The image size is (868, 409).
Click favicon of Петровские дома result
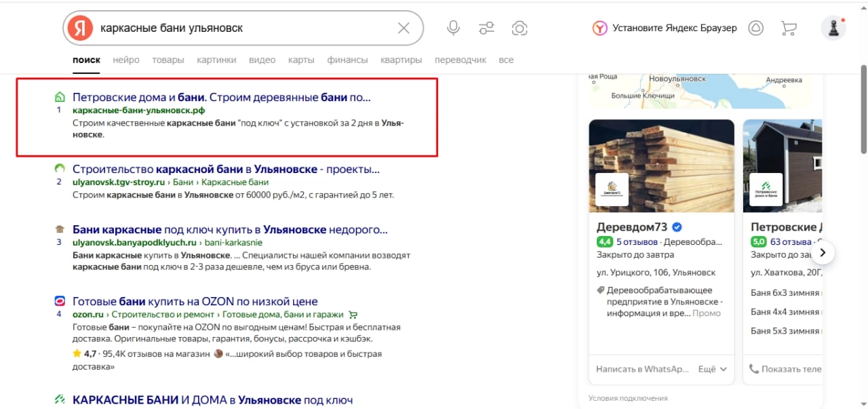[x=59, y=97]
